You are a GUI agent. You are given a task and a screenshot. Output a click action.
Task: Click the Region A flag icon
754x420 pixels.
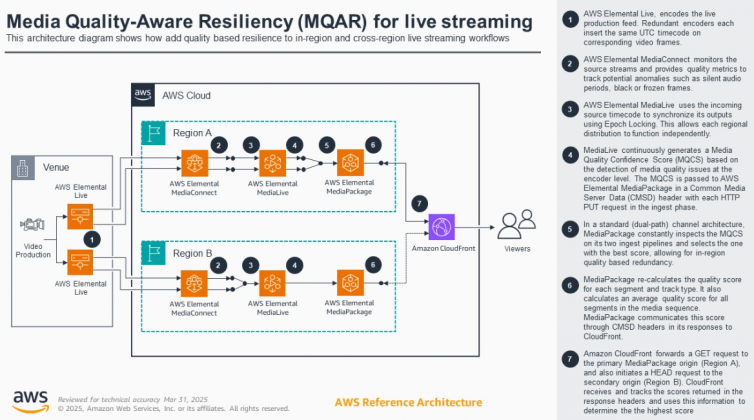pyautogui.click(x=155, y=132)
